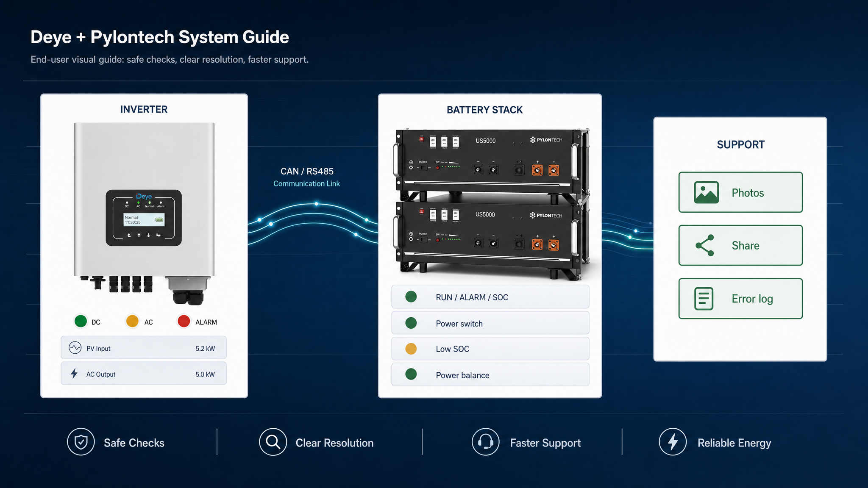The image size is (868, 488).
Task: Select the Error log label in Support
Action: pyautogui.click(x=752, y=299)
